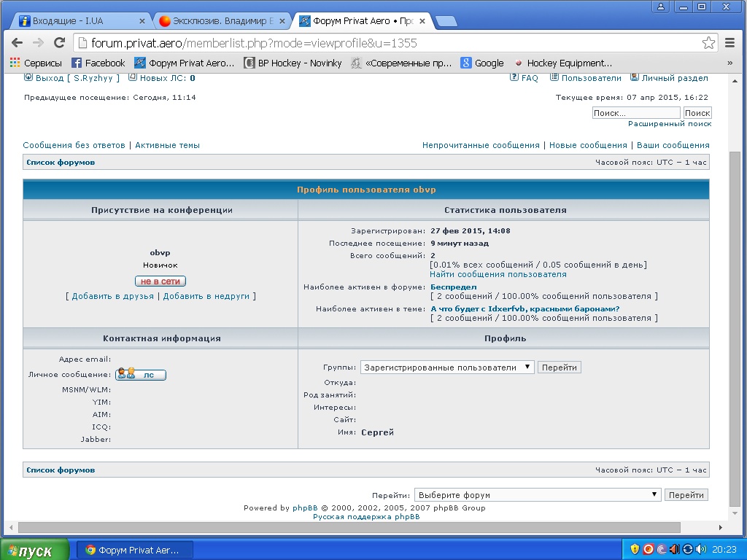
Task: Click the browser back arrow
Action: click(x=16, y=43)
